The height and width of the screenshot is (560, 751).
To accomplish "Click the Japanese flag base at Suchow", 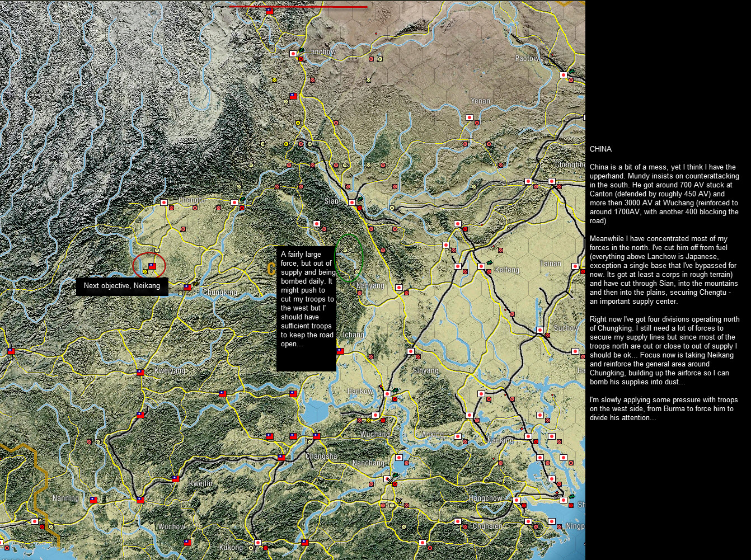I will click(x=540, y=330).
